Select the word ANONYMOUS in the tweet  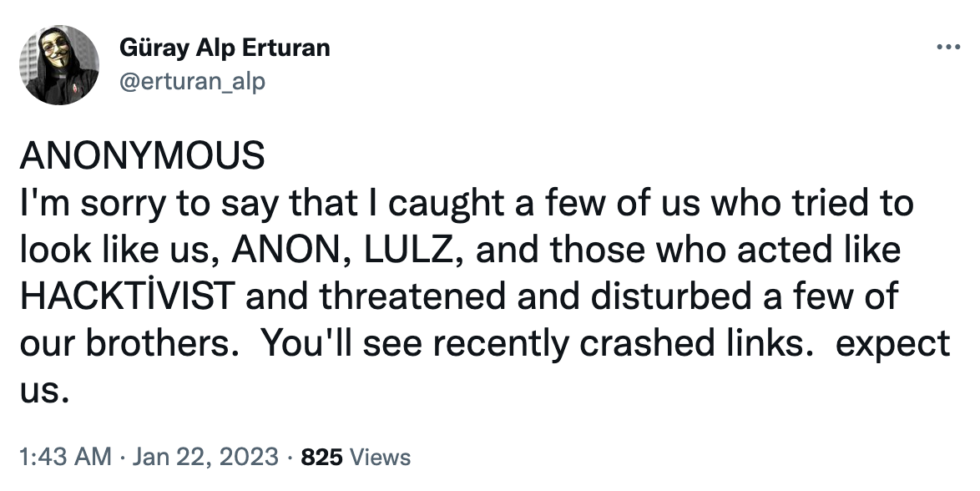143,155
